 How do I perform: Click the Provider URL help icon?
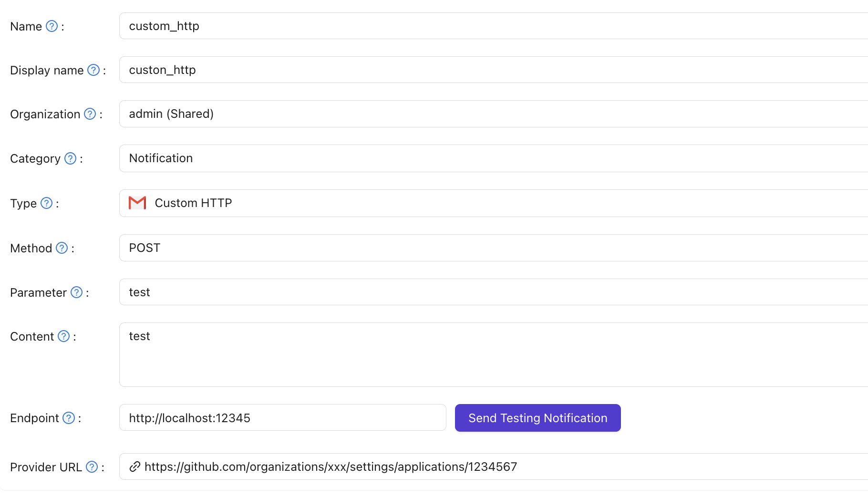(x=91, y=467)
